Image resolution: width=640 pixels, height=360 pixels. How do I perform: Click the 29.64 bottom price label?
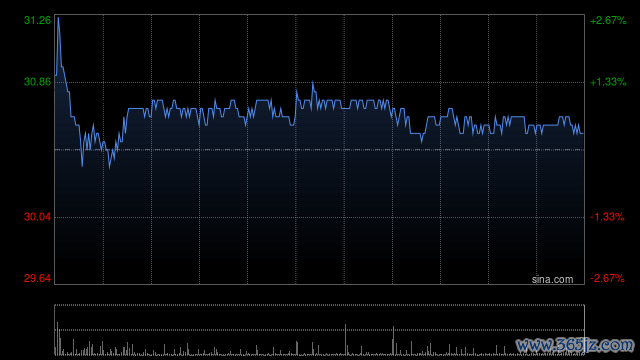(38, 278)
